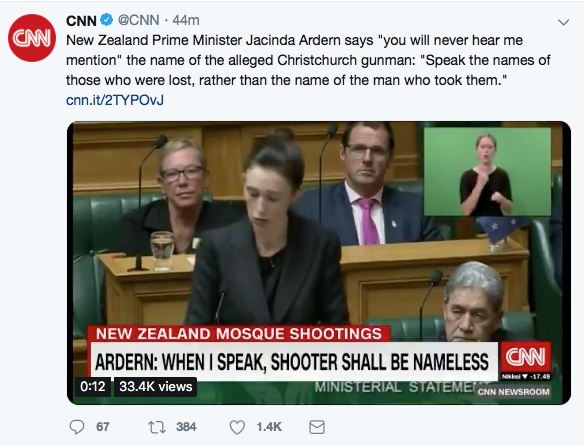Open the @CNN handle profile
The height and width of the screenshot is (445, 584).
pos(139,20)
